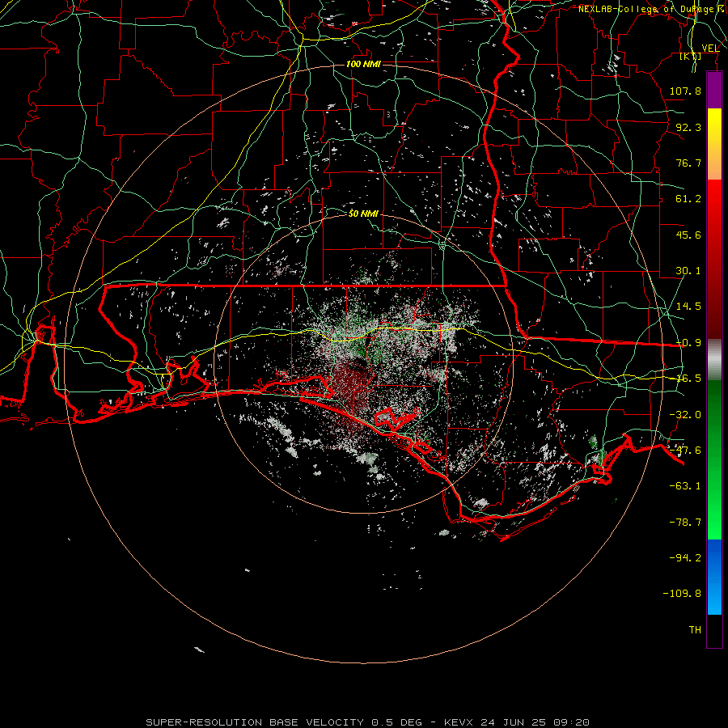Click the 107.8 legend value

point(685,91)
